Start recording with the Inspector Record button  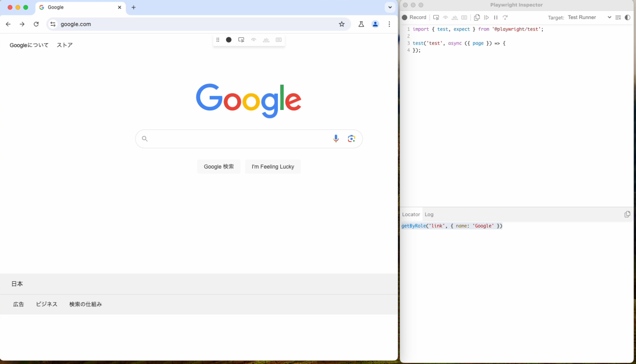[414, 17]
